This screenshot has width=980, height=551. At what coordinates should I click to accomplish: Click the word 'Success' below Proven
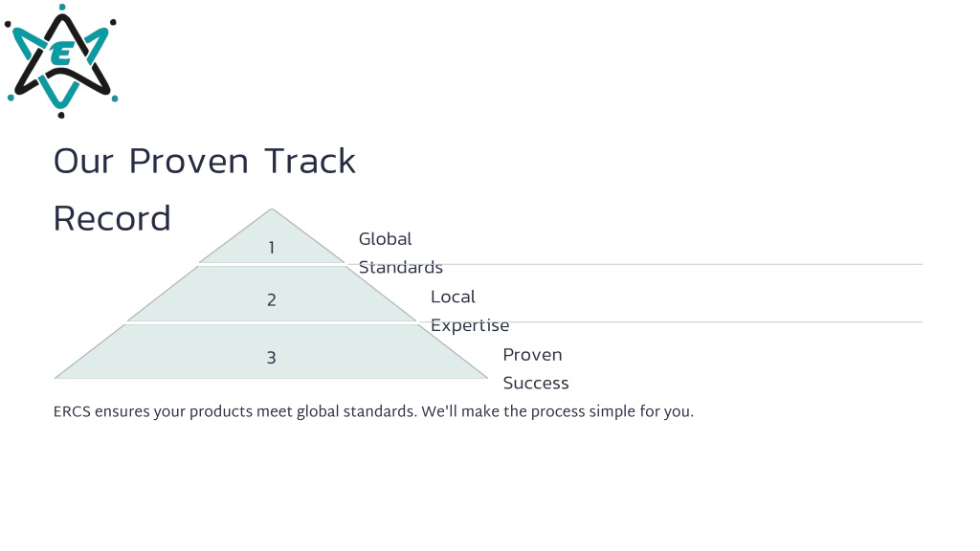click(536, 383)
